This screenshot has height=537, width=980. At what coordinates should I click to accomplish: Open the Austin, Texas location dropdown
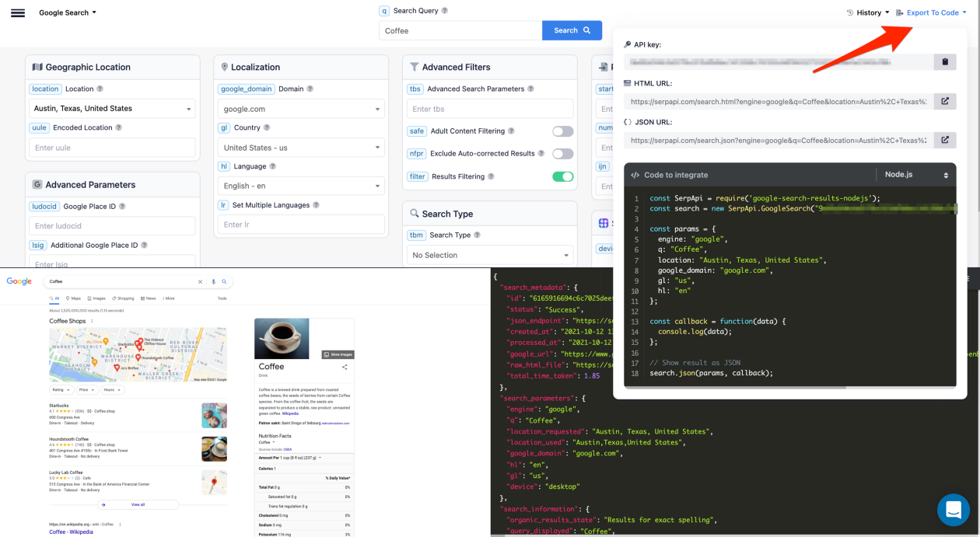coord(113,109)
